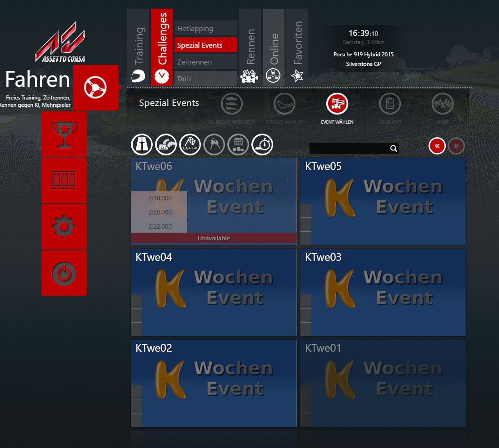Toggle the stopwatch time attack filter

tap(262, 144)
